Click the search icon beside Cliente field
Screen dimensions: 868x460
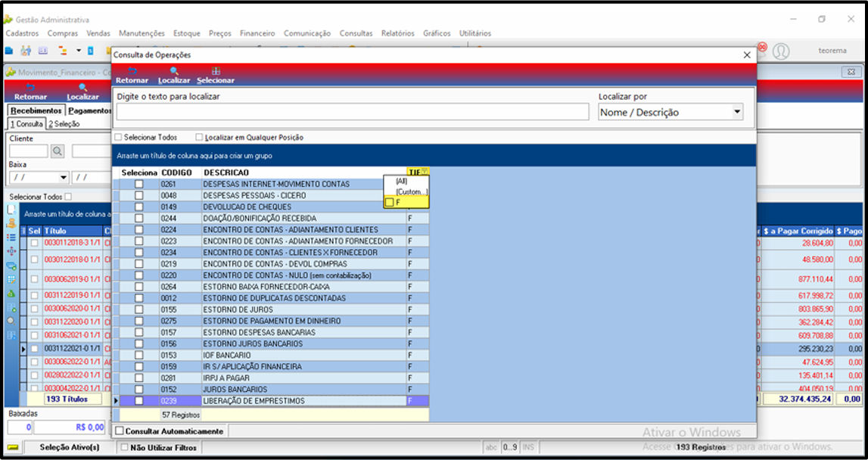[x=58, y=151]
